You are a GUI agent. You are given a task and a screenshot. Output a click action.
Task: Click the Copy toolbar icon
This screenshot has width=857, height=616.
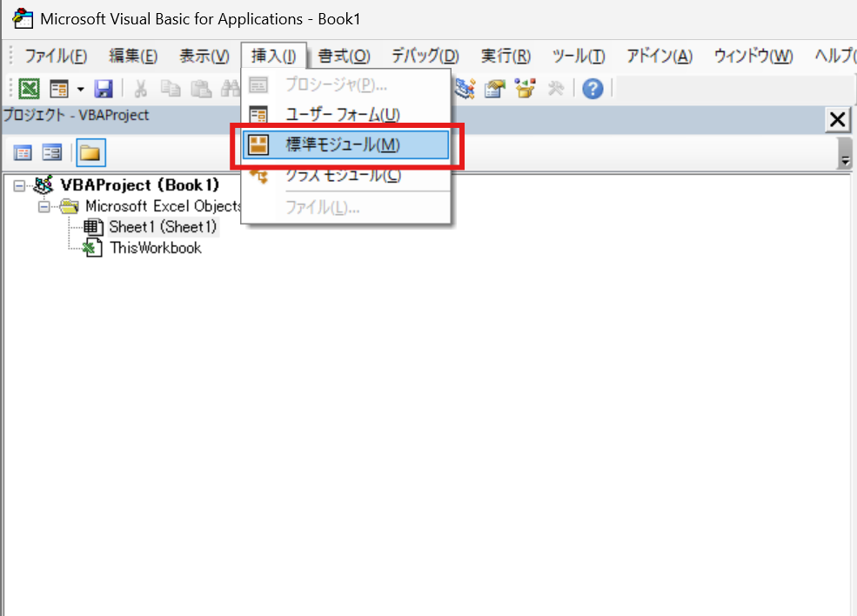point(171,88)
